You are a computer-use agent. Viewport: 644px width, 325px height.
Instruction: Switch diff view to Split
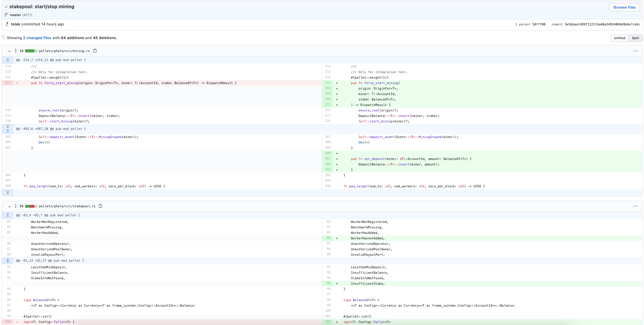point(635,38)
